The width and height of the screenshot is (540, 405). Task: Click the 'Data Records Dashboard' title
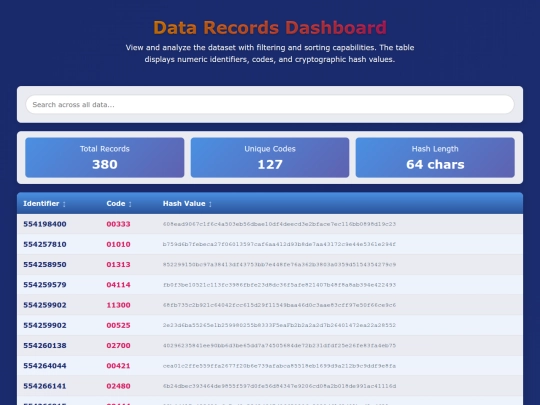pos(270,28)
